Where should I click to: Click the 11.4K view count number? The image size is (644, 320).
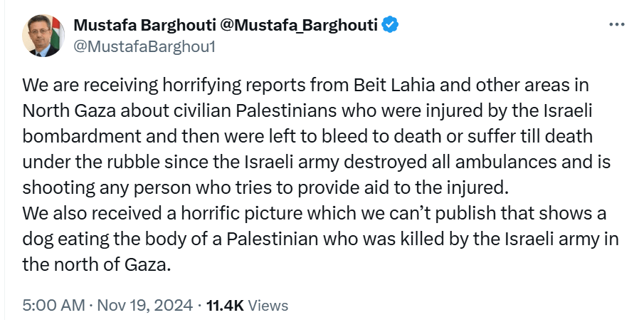pyautogui.click(x=226, y=306)
